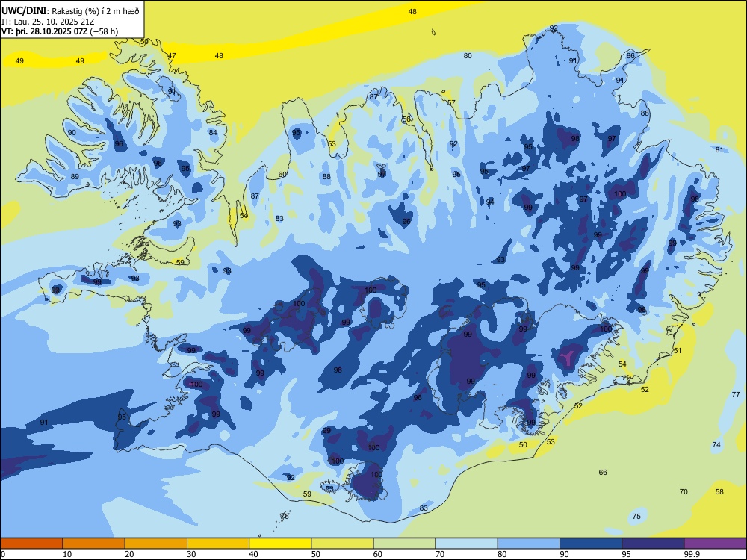Image resolution: width=747 pixels, height=560 pixels.
Task: Click the humidity value '89' on the map
Action: tap(75, 177)
